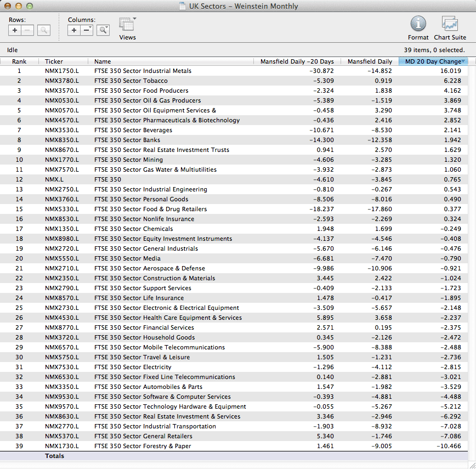476x469 pixels.
Task: Click the Ticker column header
Action: click(54, 61)
